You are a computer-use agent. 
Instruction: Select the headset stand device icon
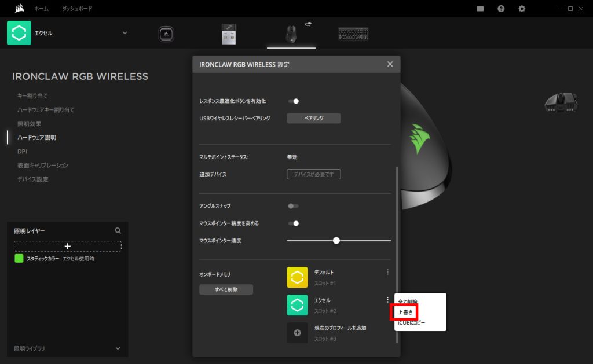click(x=166, y=34)
